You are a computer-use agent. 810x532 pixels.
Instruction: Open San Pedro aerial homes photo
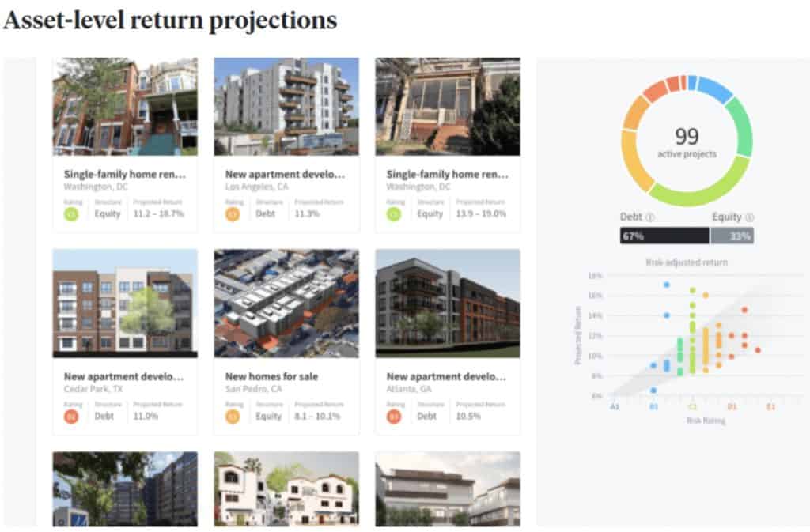click(286, 304)
